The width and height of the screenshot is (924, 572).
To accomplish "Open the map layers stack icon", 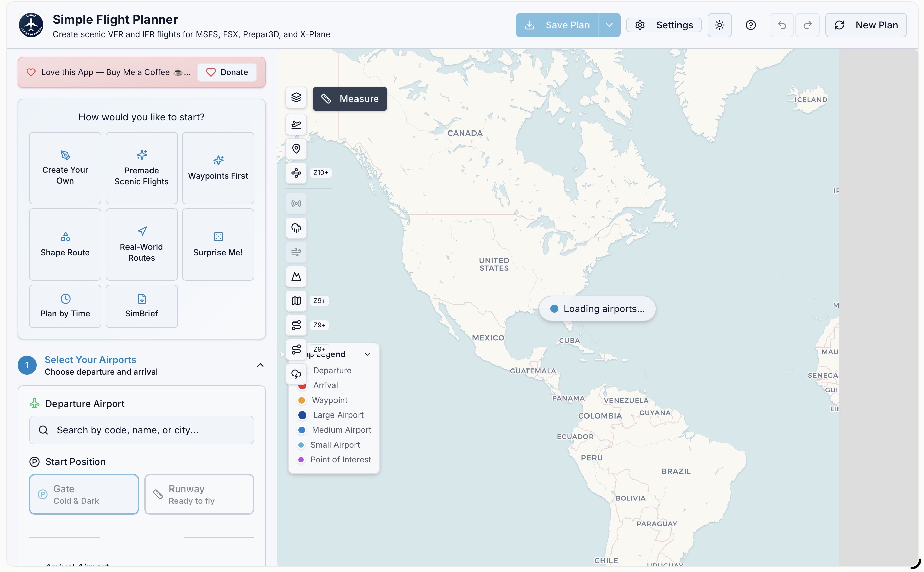I will click(x=296, y=98).
